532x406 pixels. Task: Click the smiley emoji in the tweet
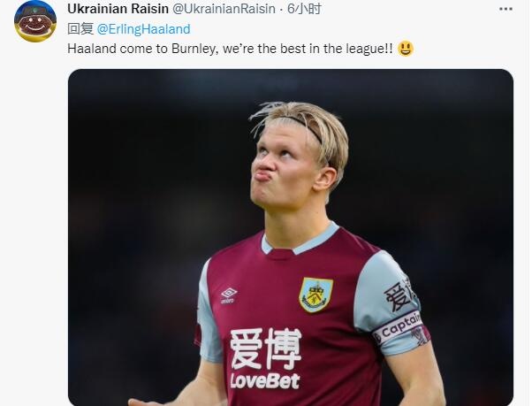[405, 49]
